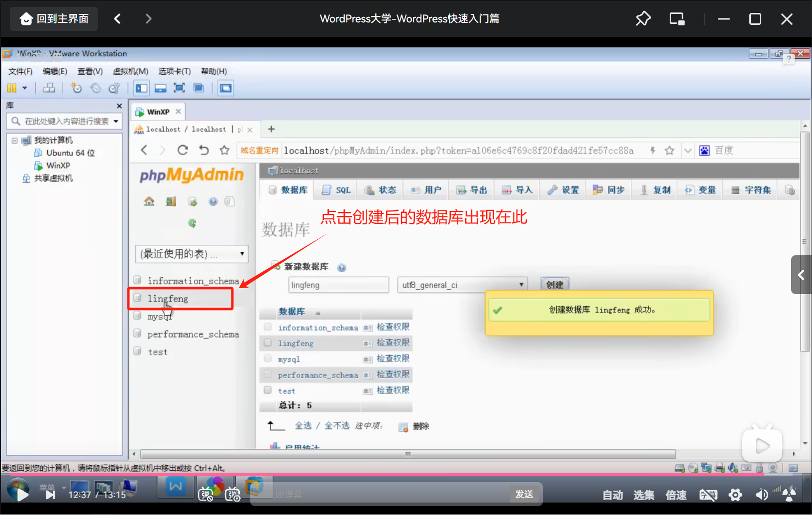
Task: Click the phpMyAdmin log out door icon
Action: pyautogui.click(x=171, y=202)
